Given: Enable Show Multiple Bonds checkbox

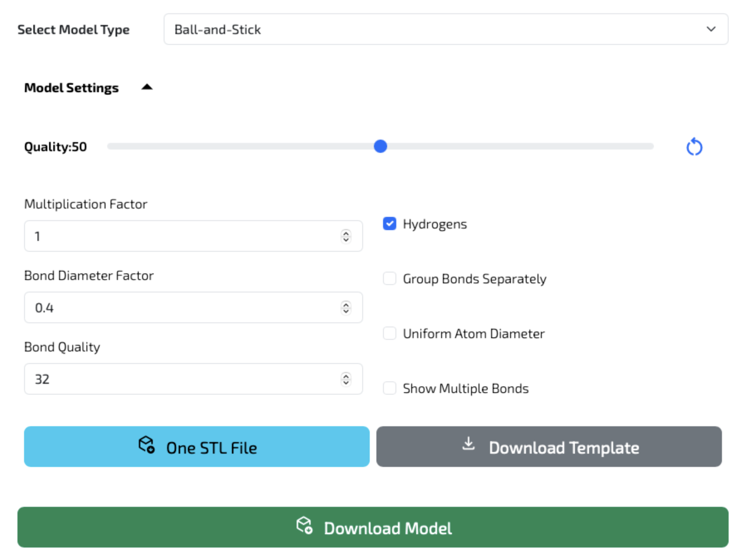Looking at the screenshot, I should pos(390,388).
